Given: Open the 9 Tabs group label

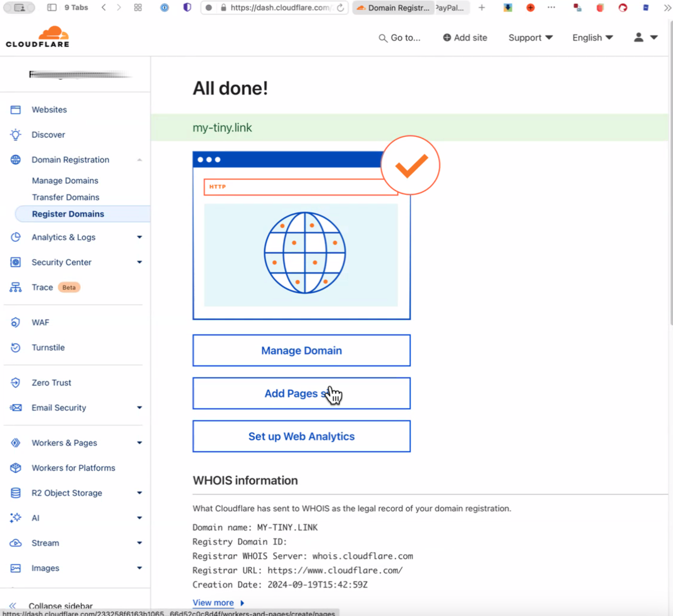Looking at the screenshot, I should 76,7.
